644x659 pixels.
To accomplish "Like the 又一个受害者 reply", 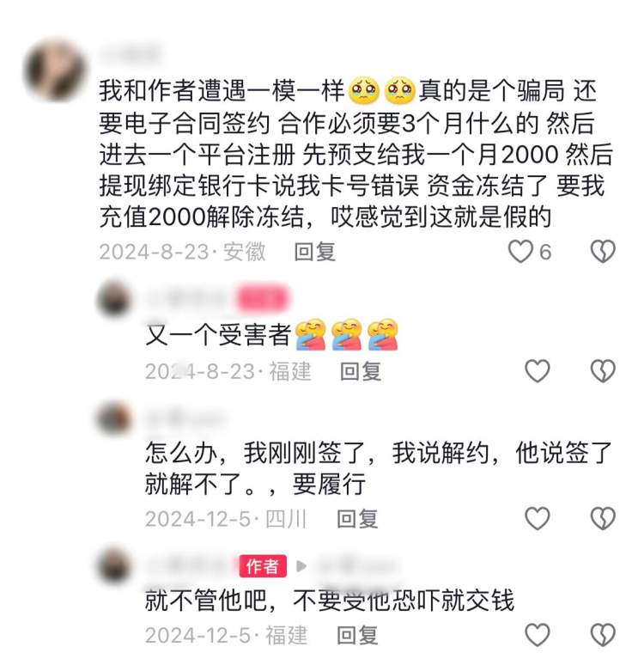I will click(538, 371).
